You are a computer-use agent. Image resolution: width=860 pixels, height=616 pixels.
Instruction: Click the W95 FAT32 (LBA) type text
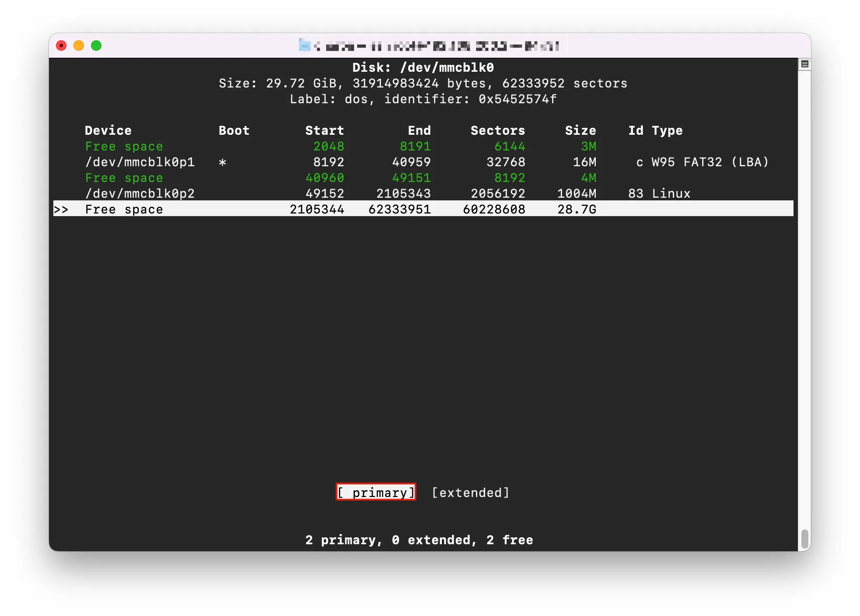coord(710,162)
